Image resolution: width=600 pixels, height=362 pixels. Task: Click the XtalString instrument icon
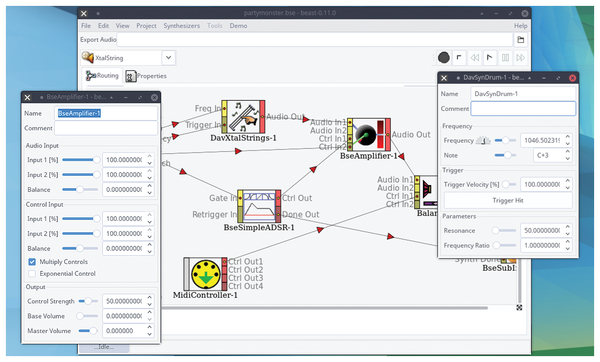pyautogui.click(x=88, y=57)
